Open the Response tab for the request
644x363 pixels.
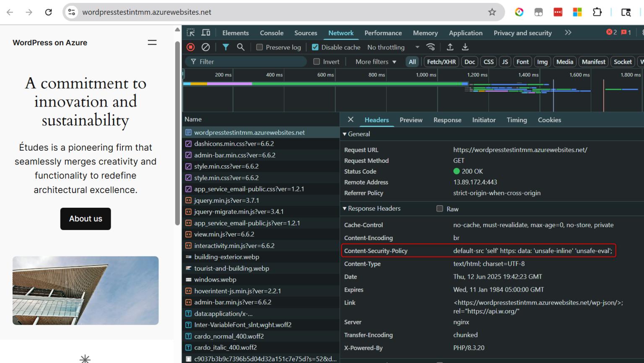(x=447, y=120)
